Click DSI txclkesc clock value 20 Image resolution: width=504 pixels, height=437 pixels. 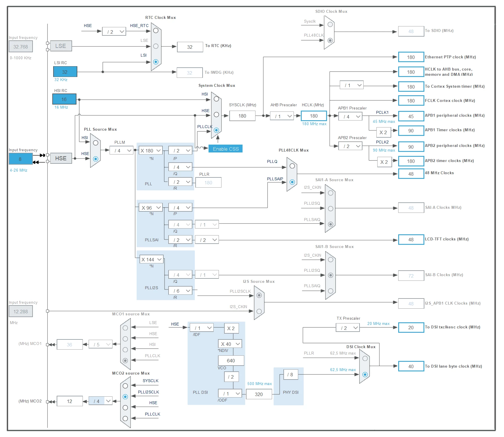pyautogui.click(x=411, y=328)
